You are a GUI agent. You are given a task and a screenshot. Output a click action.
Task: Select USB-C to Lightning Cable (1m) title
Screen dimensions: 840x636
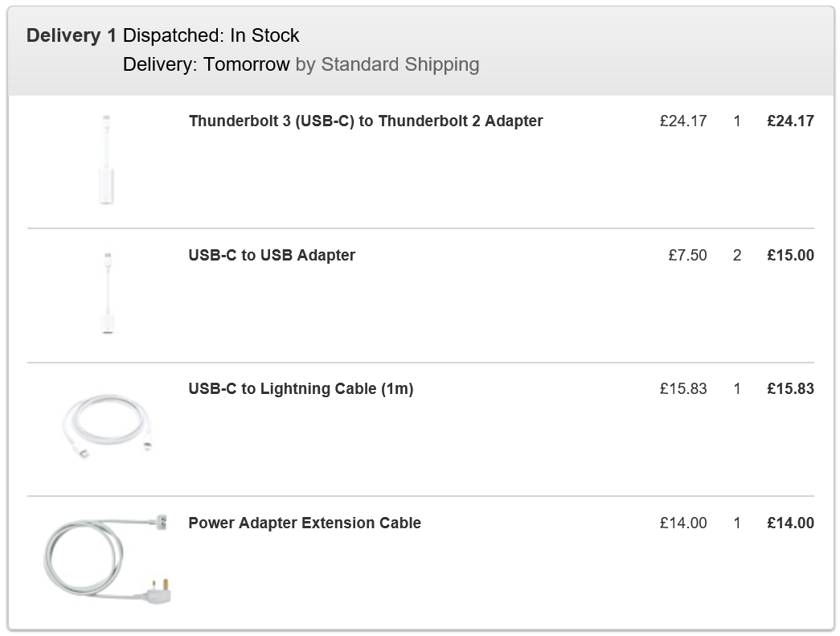tap(301, 389)
